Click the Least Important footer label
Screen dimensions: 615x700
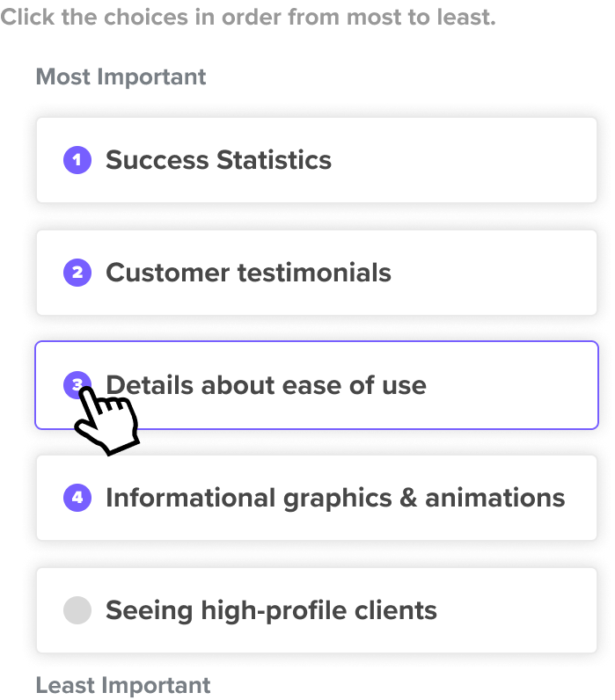point(123,685)
